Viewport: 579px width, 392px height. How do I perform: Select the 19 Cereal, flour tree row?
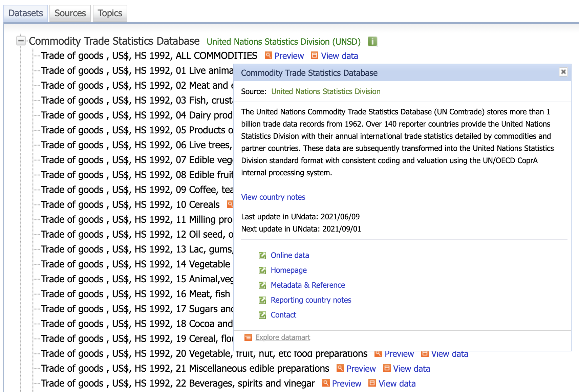pyautogui.click(x=137, y=339)
